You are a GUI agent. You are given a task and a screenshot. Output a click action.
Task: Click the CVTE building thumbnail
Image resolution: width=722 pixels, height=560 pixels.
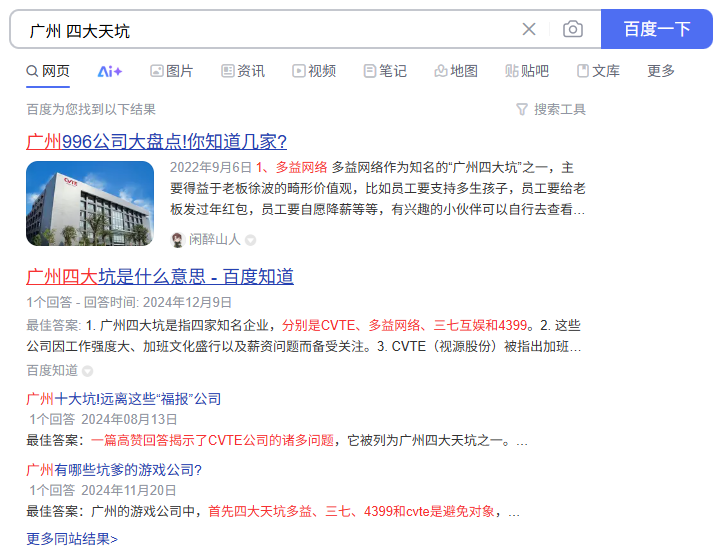click(90, 203)
